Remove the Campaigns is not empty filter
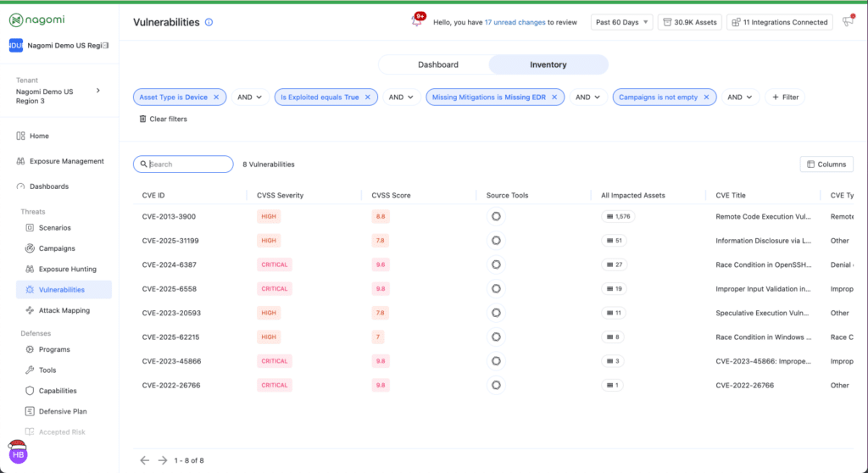The height and width of the screenshot is (473, 868). coord(706,97)
